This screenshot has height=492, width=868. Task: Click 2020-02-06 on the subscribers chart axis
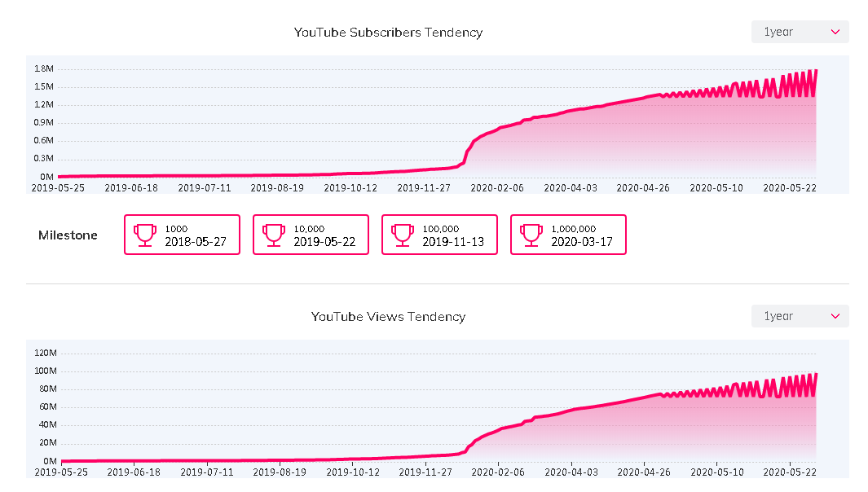[497, 187]
